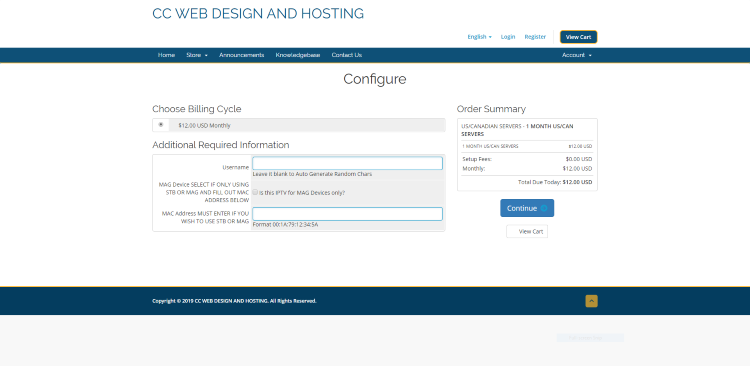Click the Login link
Screen dimensions: 750x366
[x=507, y=37]
